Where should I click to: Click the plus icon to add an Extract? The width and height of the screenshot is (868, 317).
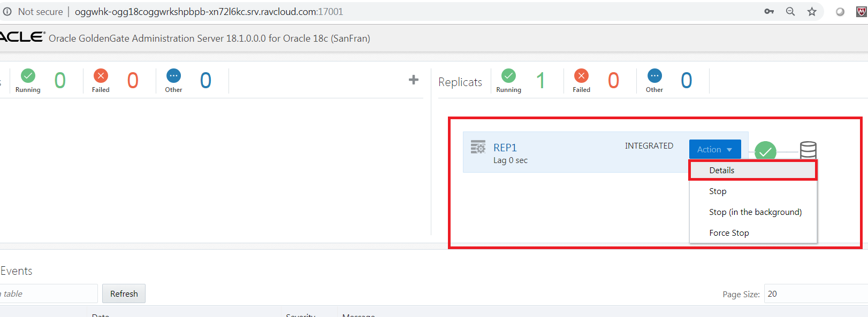click(x=414, y=80)
